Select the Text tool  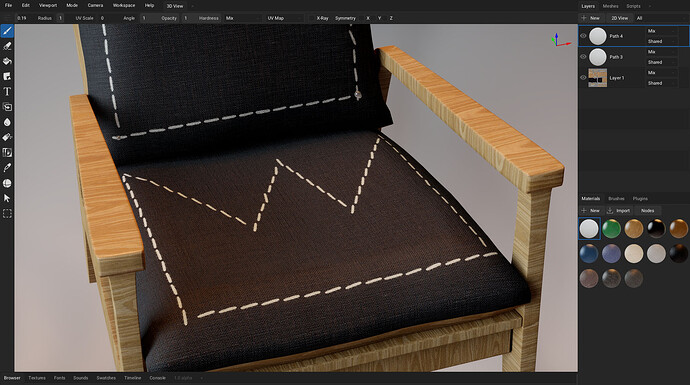point(7,92)
